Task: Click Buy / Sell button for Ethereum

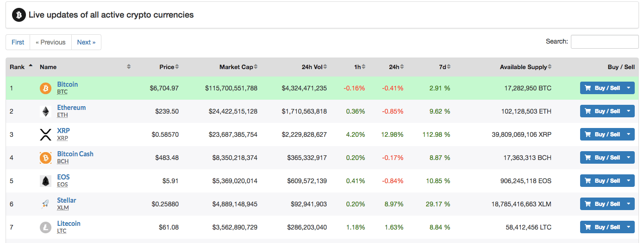Action: click(x=602, y=111)
